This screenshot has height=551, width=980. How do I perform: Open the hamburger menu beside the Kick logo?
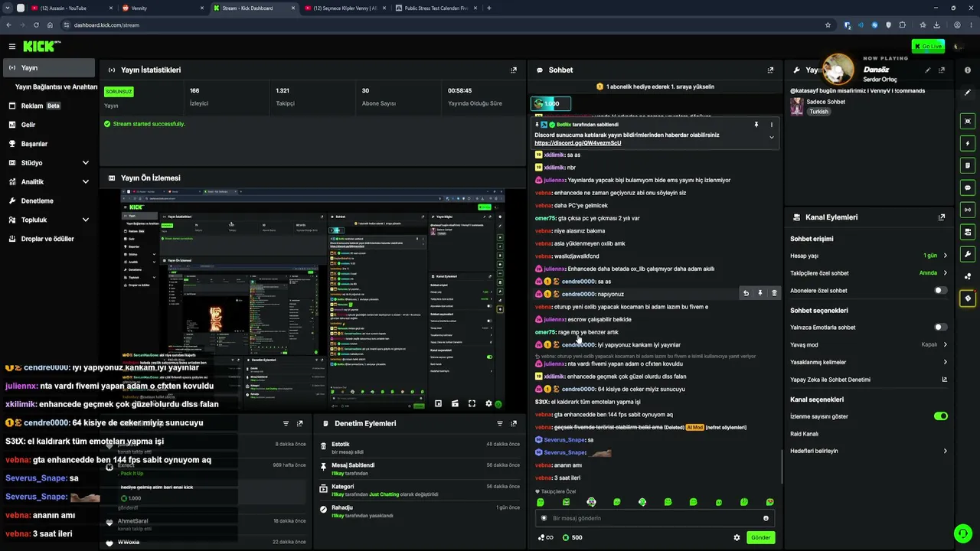pos(11,47)
